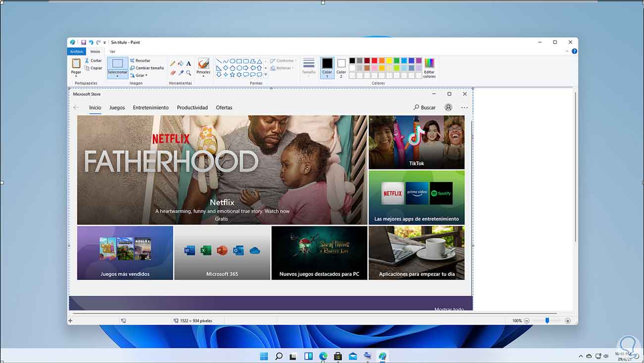The height and width of the screenshot is (363, 644).
Task: Switch to the Ver tab
Action: 112,52
